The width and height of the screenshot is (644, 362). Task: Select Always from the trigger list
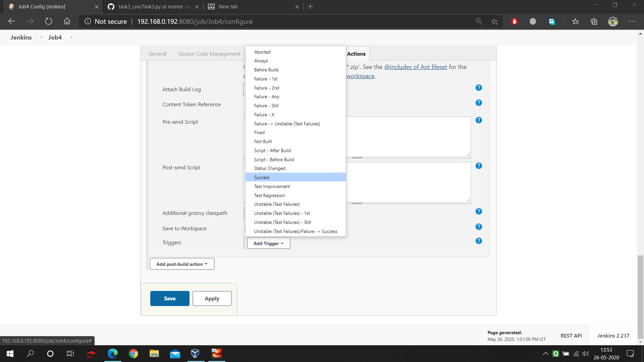click(261, 61)
